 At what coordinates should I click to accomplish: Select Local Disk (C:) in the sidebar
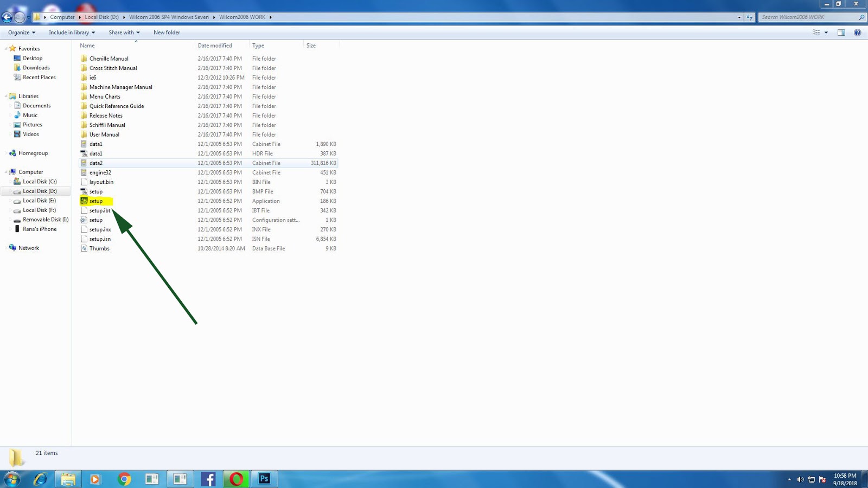tap(40, 182)
